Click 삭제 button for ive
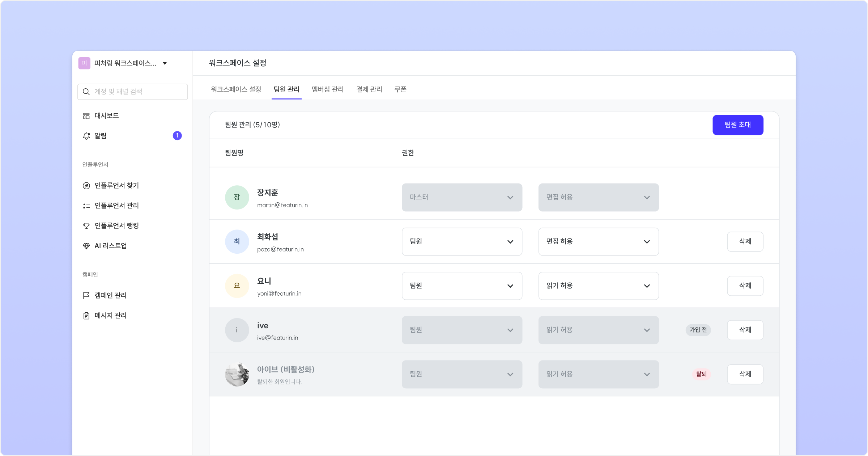 (x=745, y=330)
